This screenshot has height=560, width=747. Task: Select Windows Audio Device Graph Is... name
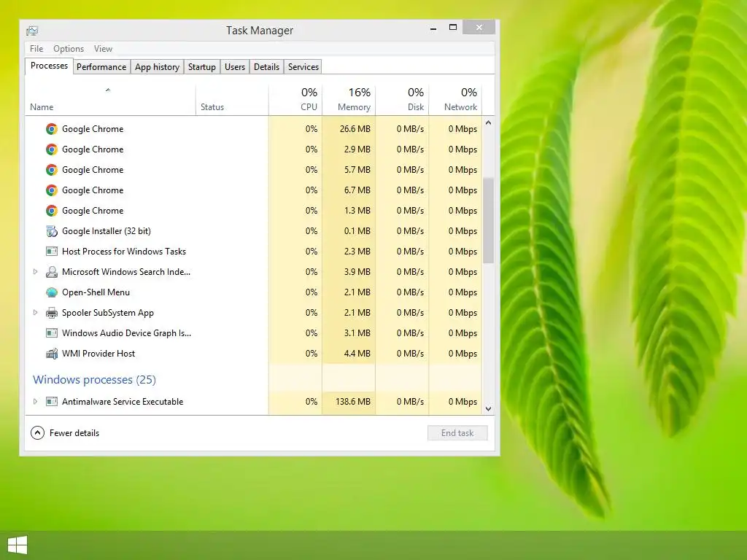click(x=126, y=333)
